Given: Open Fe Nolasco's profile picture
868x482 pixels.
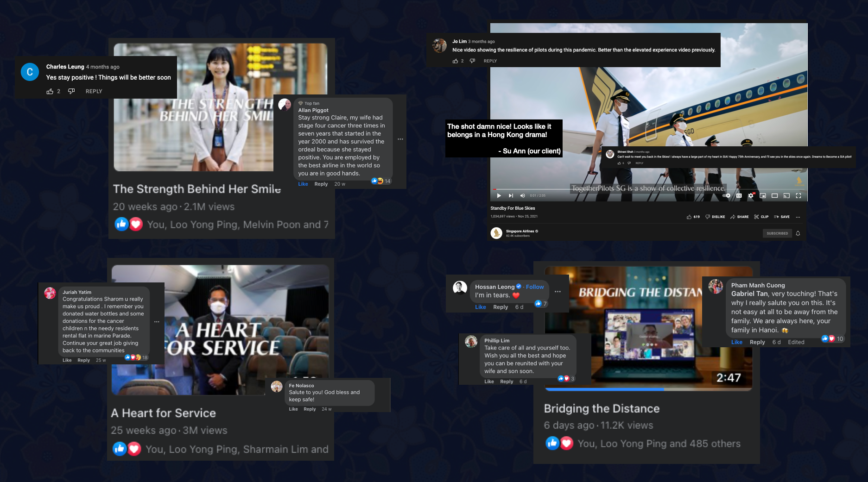Looking at the screenshot, I should 277,387.
